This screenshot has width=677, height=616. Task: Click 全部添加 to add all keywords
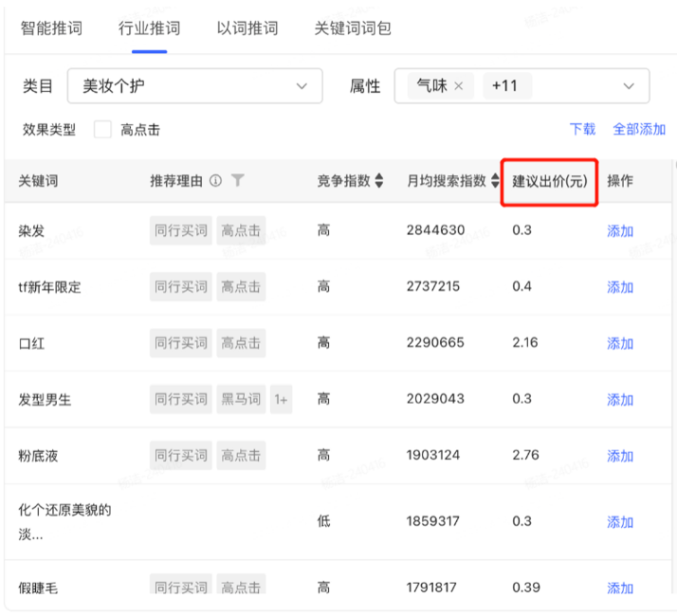[639, 129]
